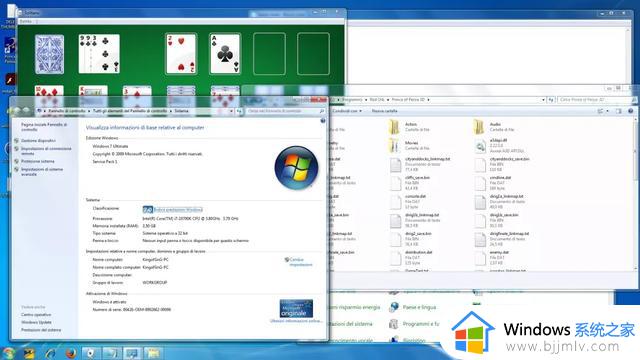The image size is (640, 360).
Task: Select the a3dapi.dll file icon
Action: click(480, 146)
